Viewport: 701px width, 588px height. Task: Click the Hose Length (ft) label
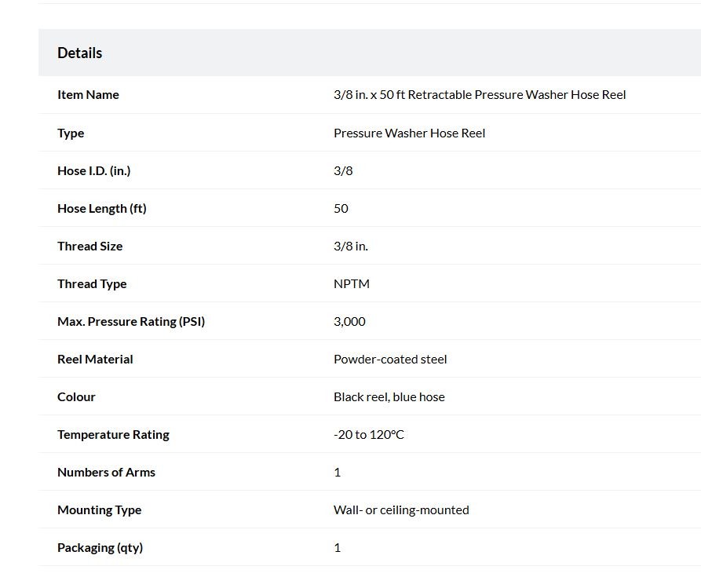click(102, 208)
